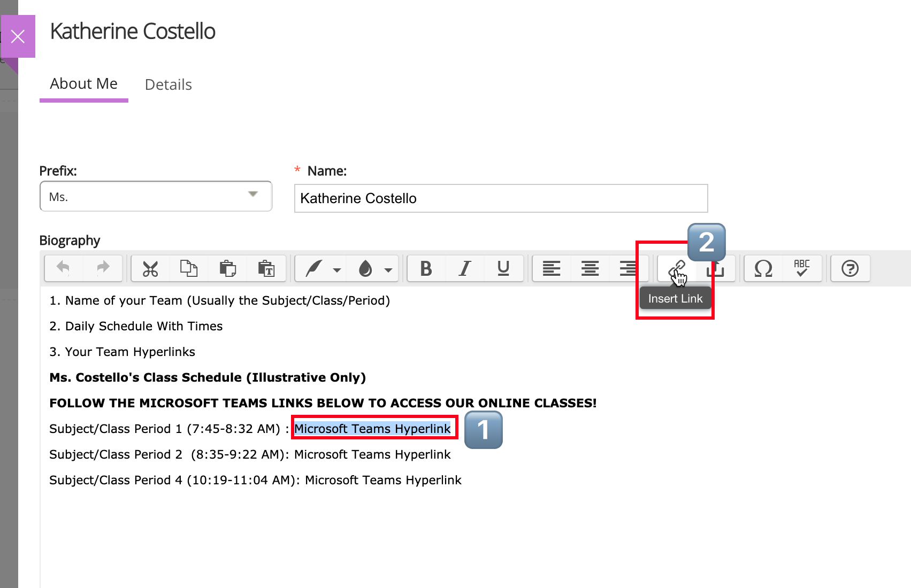
Task: Select the highlight color droplet icon
Action: (365, 268)
